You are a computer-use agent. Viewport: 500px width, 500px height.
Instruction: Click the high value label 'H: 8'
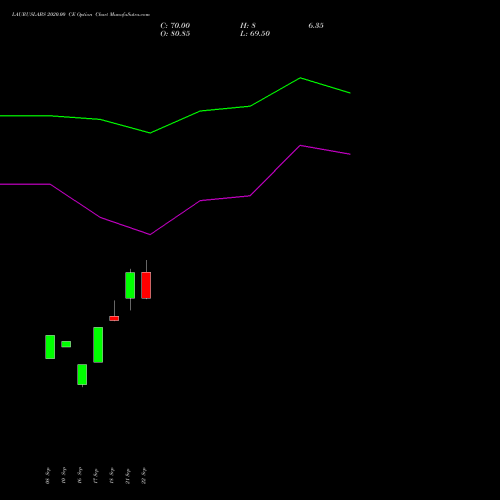point(248,26)
